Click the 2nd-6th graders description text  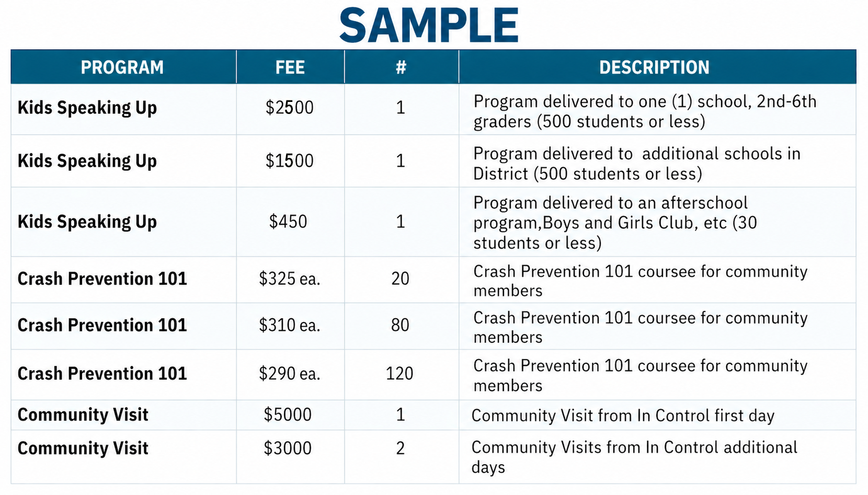pyautogui.click(x=645, y=111)
